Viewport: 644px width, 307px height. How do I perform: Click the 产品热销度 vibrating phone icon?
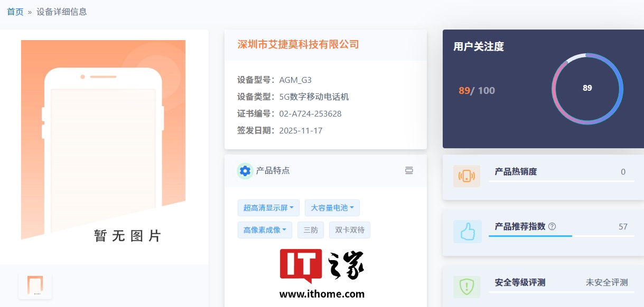tap(466, 176)
